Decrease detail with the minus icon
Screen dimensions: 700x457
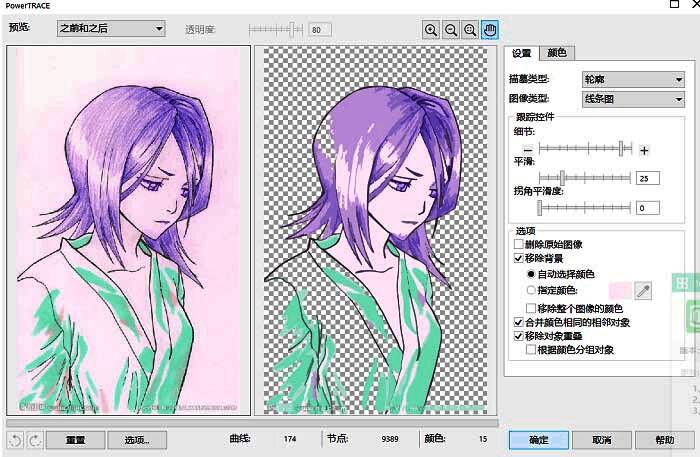pyautogui.click(x=528, y=150)
